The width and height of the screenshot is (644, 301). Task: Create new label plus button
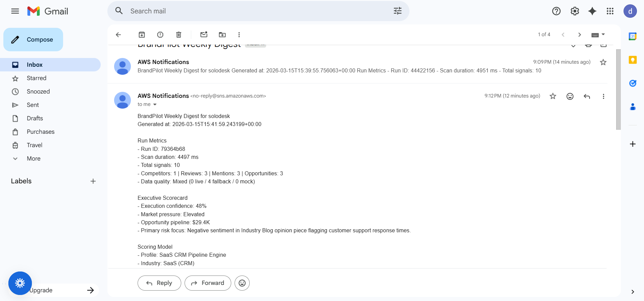pos(93,181)
